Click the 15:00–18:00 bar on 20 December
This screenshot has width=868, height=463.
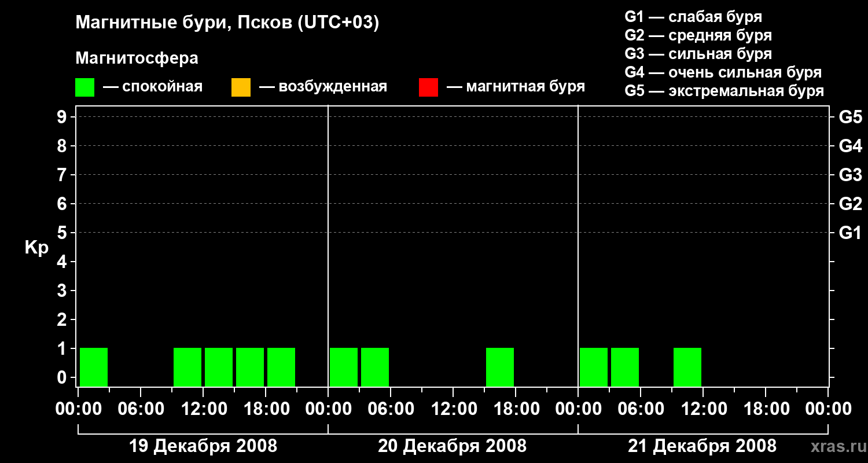point(500,367)
